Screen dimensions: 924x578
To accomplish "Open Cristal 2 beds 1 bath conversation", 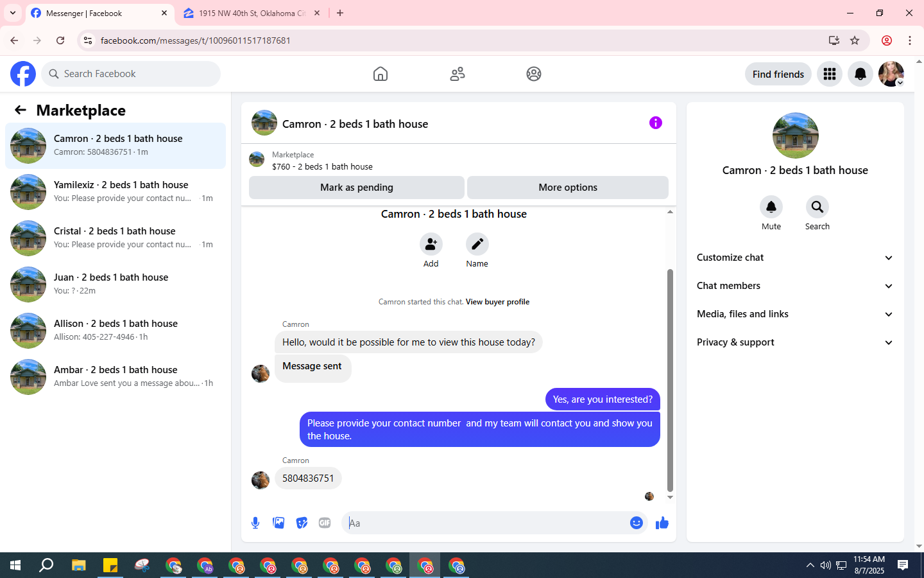I will (116, 238).
